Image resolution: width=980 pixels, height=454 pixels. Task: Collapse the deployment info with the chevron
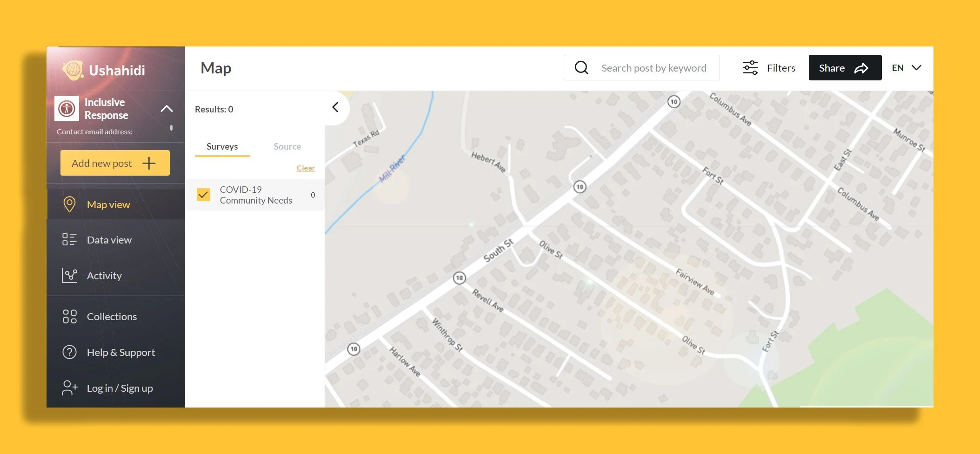[166, 108]
